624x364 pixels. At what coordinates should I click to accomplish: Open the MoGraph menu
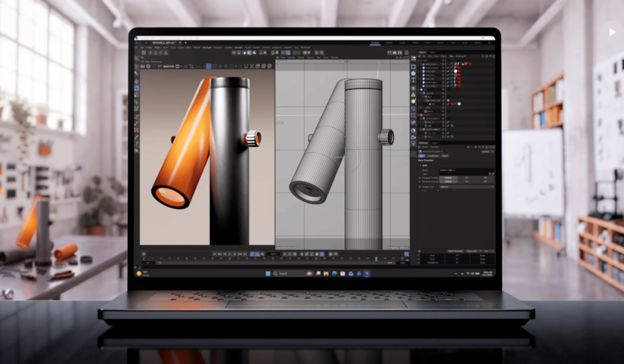207,47
